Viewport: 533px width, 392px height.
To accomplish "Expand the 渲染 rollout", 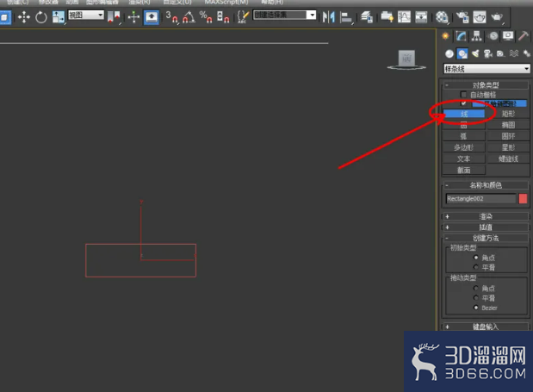I will [x=486, y=216].
